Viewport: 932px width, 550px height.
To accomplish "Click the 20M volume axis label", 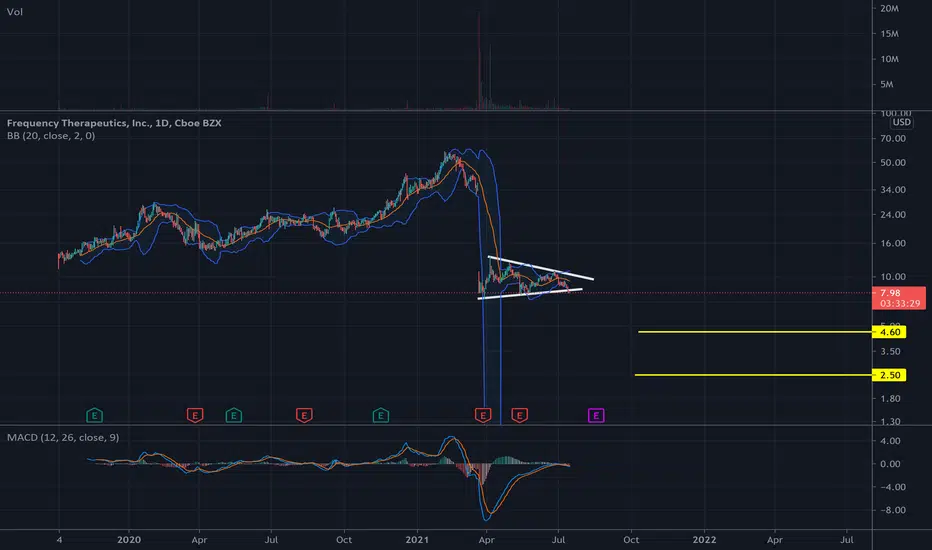I will click(x=890, y=8).
